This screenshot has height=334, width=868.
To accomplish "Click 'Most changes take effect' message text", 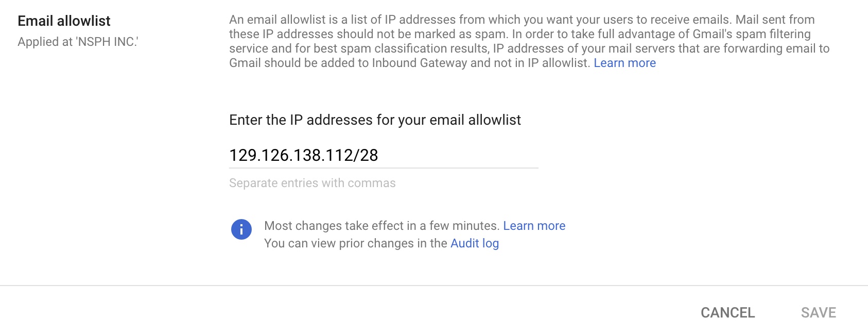I will [x=381, y=226].
